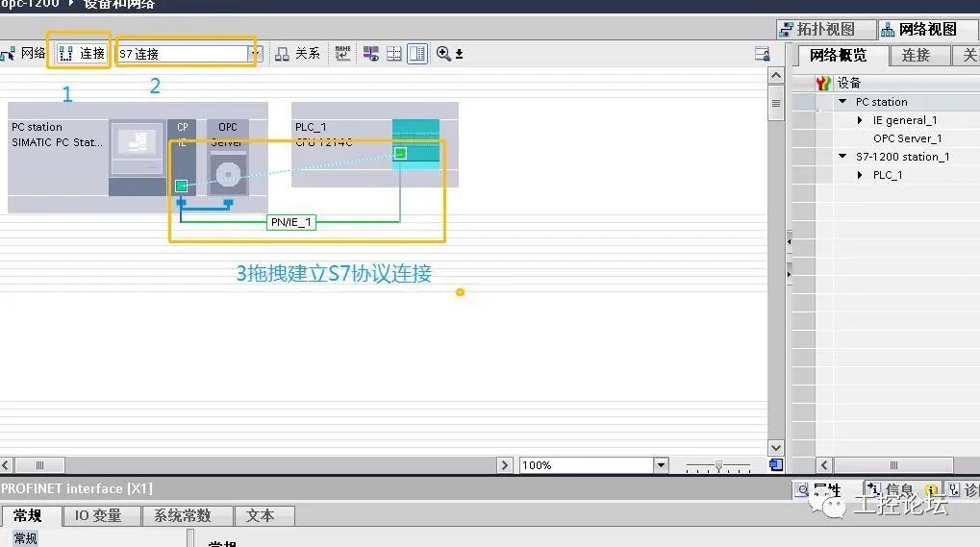Image resolution: width=980 pixels, height=547 pixels.
Task: Click the 100% zoom level field
Action: pos(587,465)
